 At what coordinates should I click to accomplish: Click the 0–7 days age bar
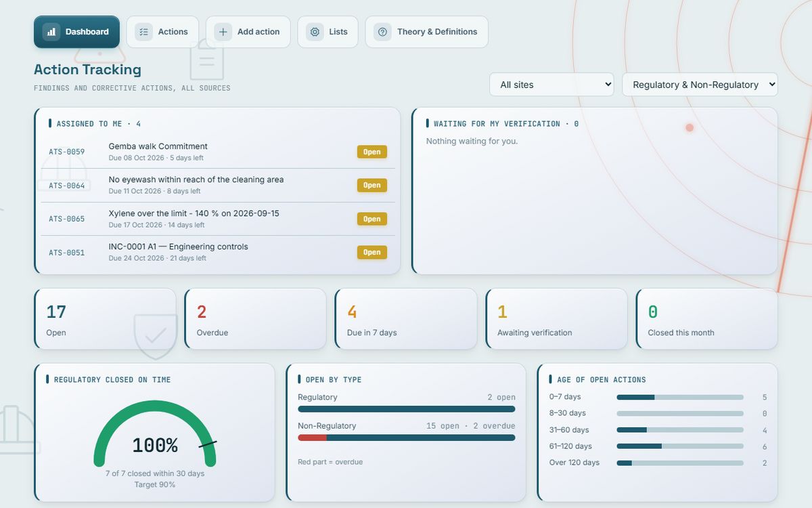(680, 397)
